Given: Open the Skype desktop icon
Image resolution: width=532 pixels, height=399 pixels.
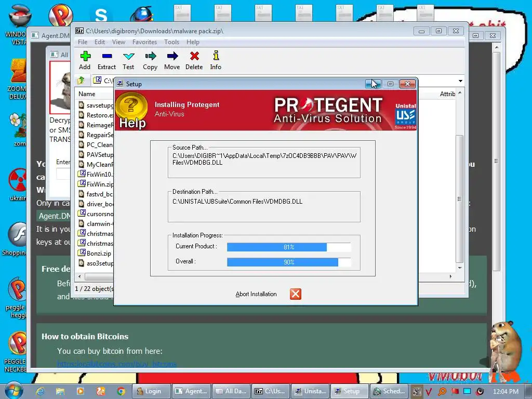Looking at the screenshot, I should [x=101, y=14].
